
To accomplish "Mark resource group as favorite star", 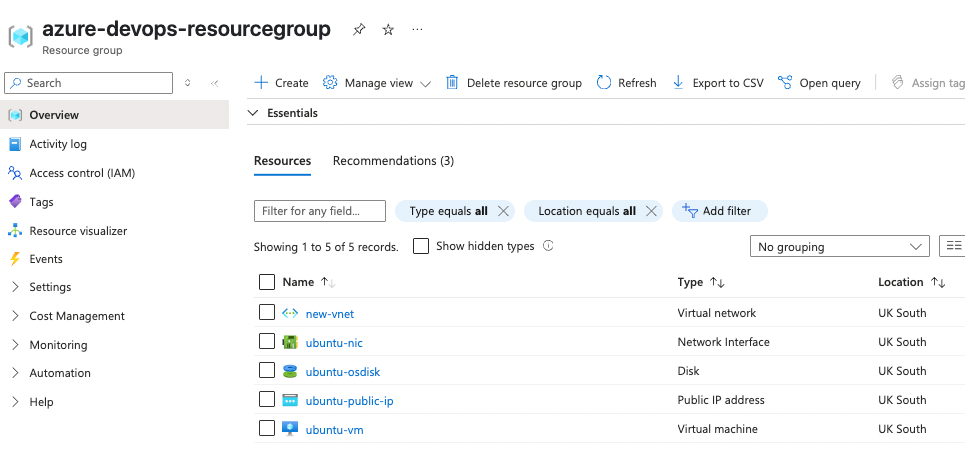I will (388, 30).
